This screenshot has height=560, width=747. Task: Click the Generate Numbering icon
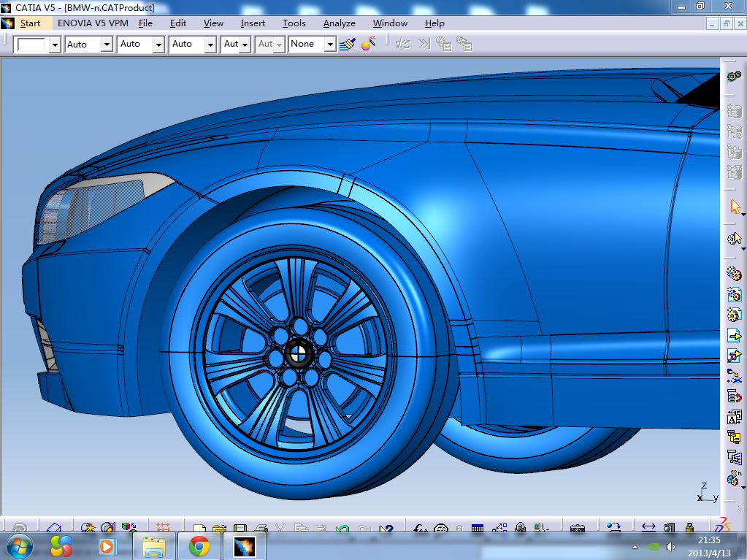coord(734,417)
